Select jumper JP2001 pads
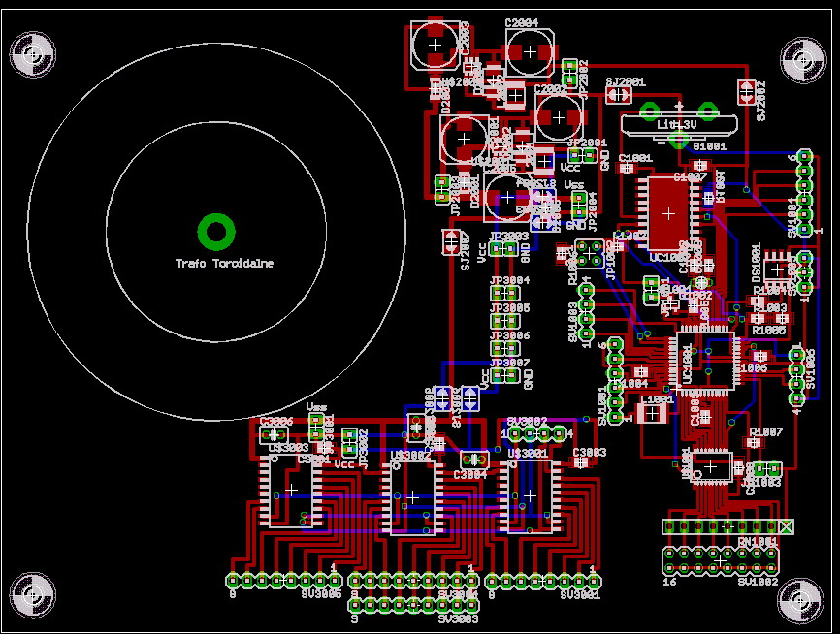840x634 pixels. (x=582, y=155)
